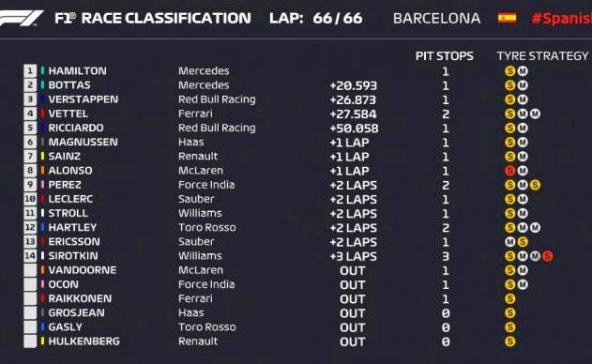This screenshot has height=364, width=592.
Task: Click Hamilton's yellow soft tyre icon
Action: [510, 71]
